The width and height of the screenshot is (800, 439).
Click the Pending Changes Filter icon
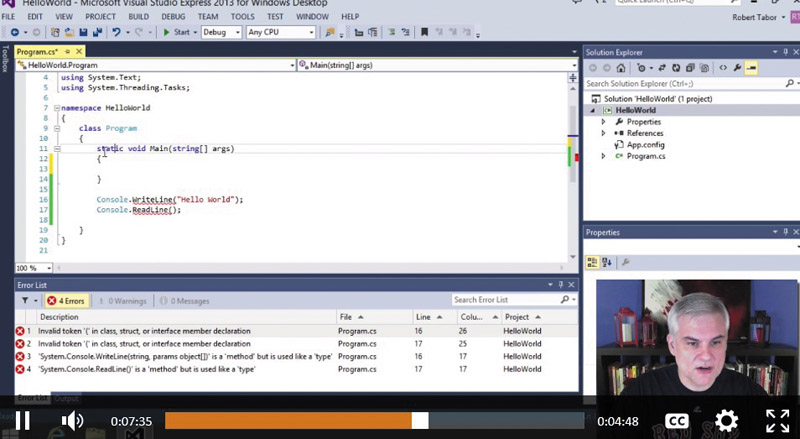point(642,68)
